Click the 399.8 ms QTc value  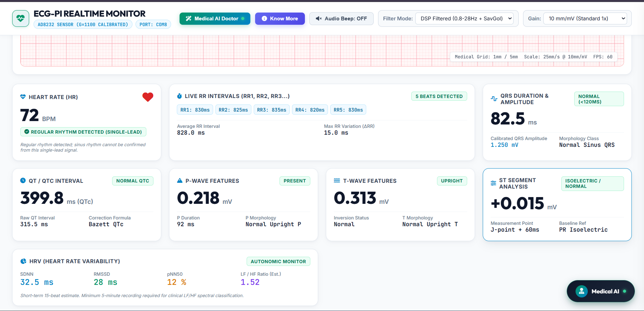[x=57, y=198]
